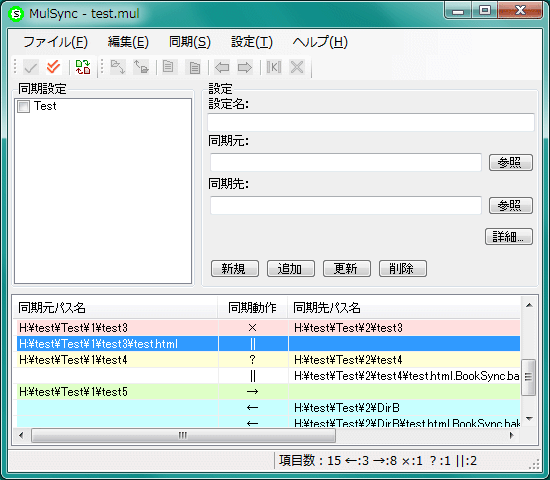Click the 追加 button
550x480 pixels.
pos(291,269)
